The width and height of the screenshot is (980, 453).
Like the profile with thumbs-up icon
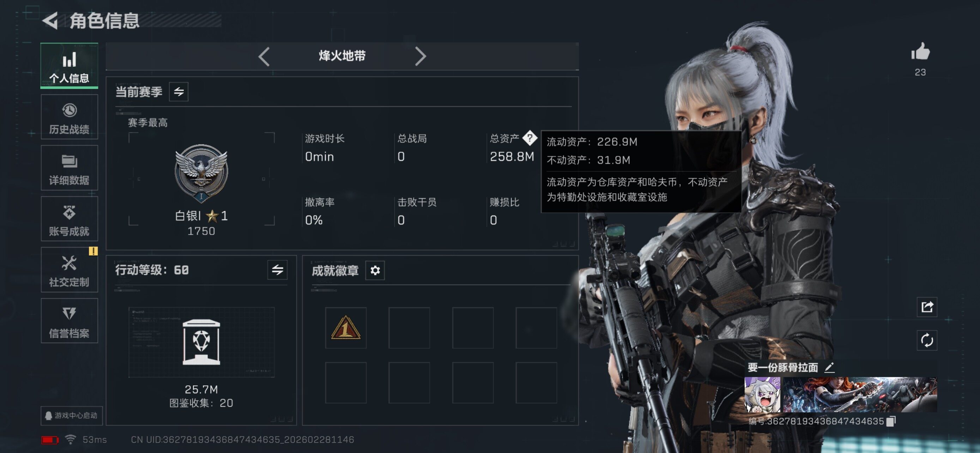coord(920,52)
